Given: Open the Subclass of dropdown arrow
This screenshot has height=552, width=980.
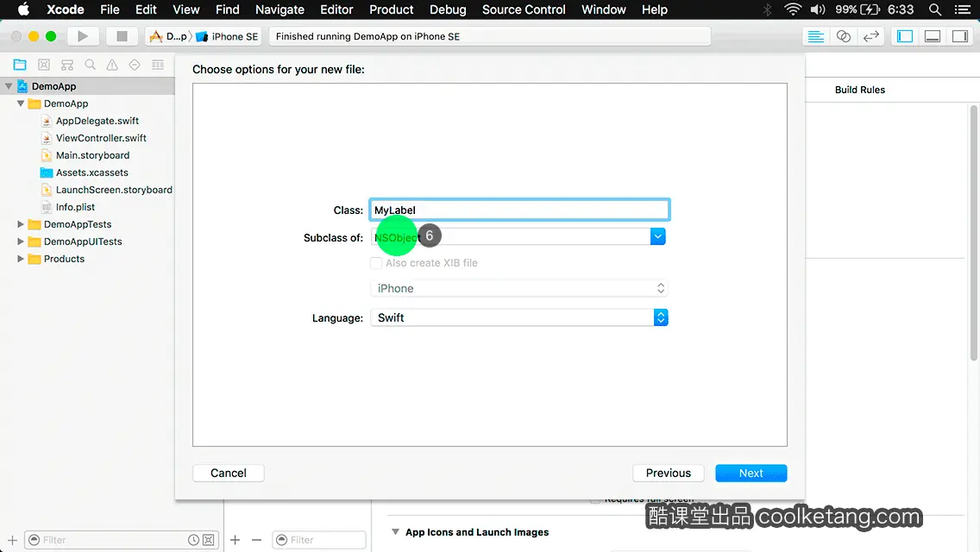Looking at the screenshot, I should (657, 236).
